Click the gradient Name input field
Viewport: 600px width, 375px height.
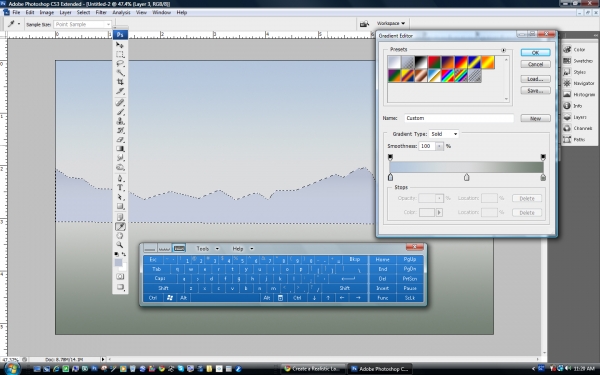click(459, 118)
